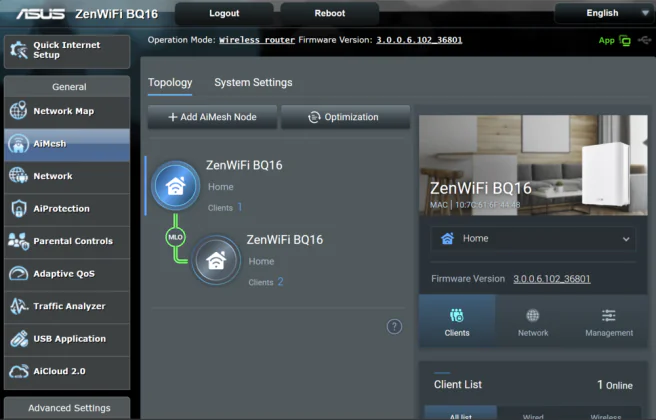This screenshot has height=420, width=656.
Task: Click the green App devices icon
Action: (625, 41)
